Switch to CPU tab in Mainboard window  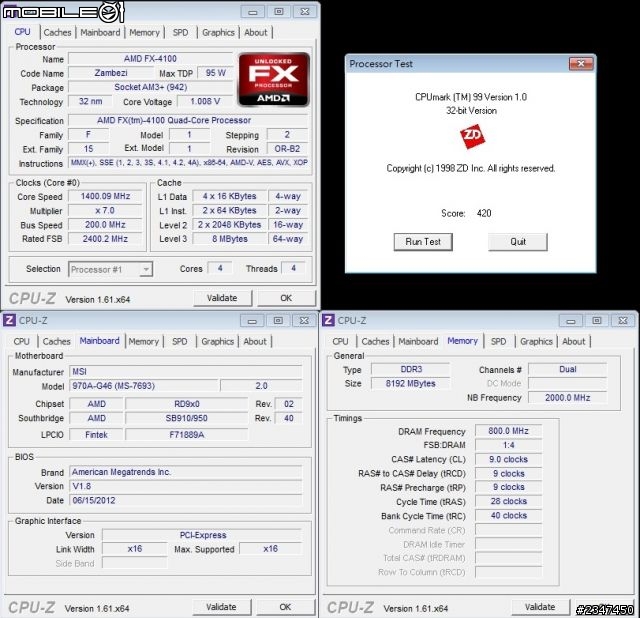[21, 341]
